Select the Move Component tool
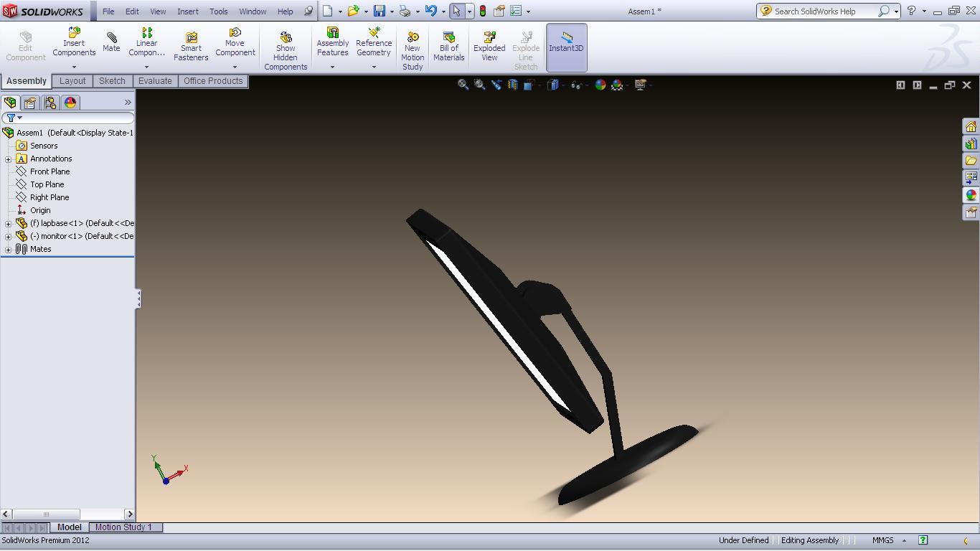This screenshot has height=551, width=980. tap(235, 42)
